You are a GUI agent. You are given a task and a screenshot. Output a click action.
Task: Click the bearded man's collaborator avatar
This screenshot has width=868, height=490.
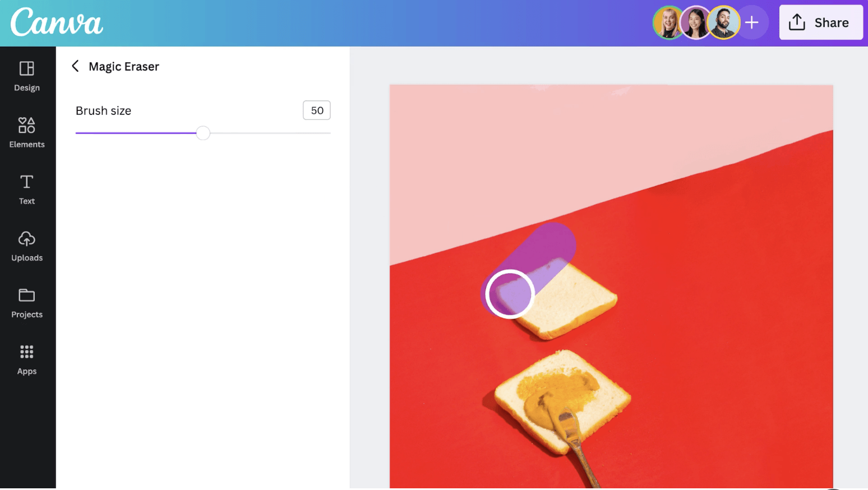click(723, 22)
